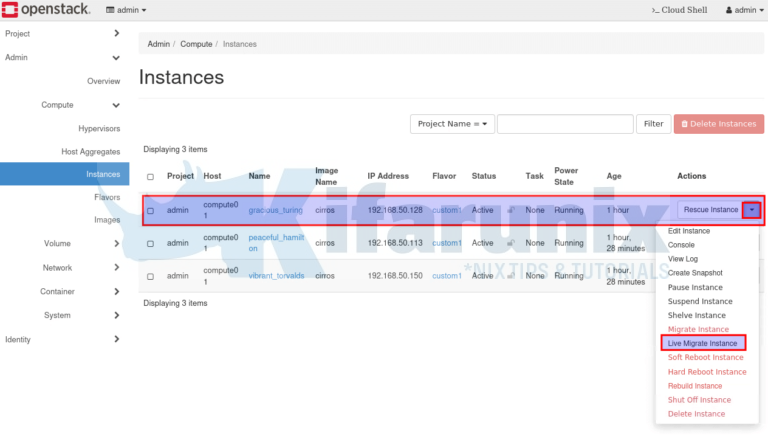The height and width of the screenshot is (439, 768).
Task: Open the vibrant_torvalds instance link
Action: click(x=276, y=276)
